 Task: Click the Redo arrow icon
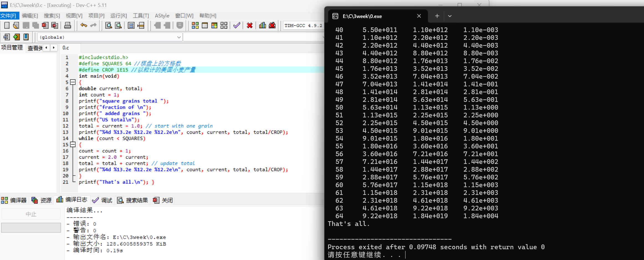pos(93,25)
